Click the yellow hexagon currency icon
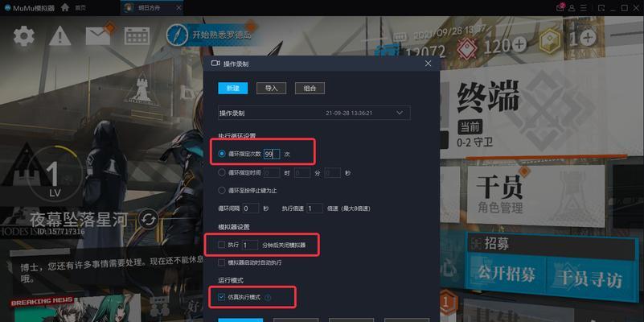 point(551,41)
